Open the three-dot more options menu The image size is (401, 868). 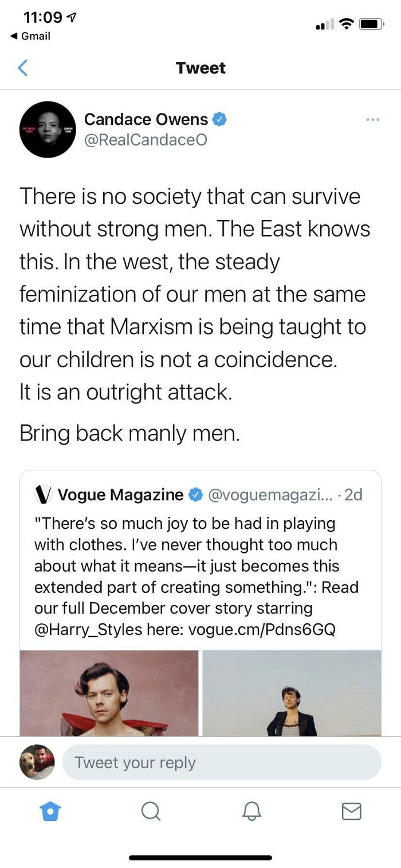coord(372,120)
